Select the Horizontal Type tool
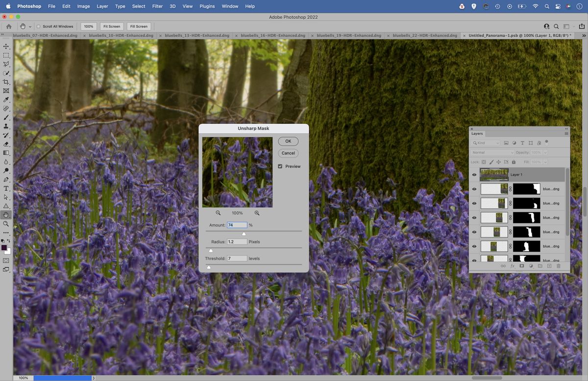588x381 pixels. coord(6,188)
